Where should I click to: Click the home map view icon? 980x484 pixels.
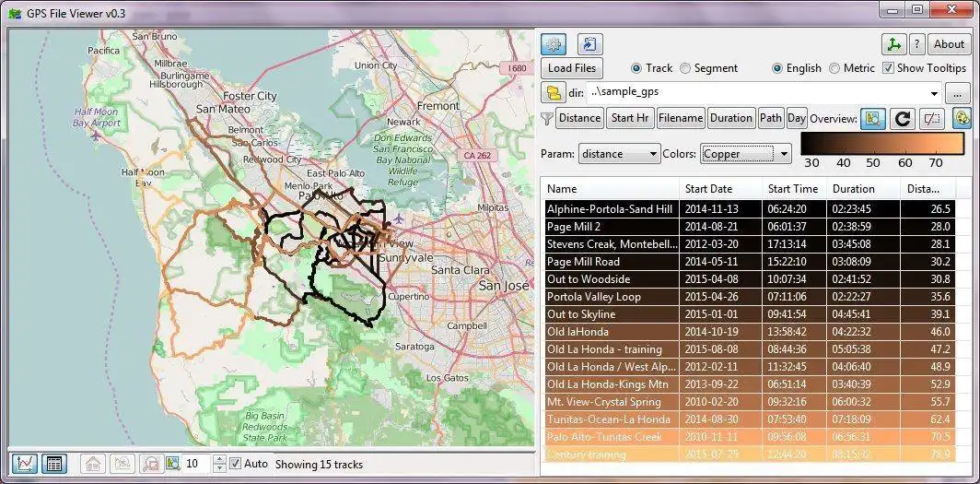tap(93, 464)
